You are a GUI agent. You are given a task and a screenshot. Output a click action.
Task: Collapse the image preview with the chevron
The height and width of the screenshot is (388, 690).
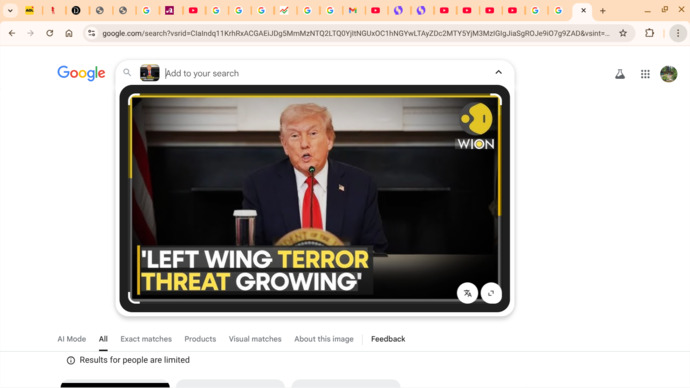click(x=499, y=72)
